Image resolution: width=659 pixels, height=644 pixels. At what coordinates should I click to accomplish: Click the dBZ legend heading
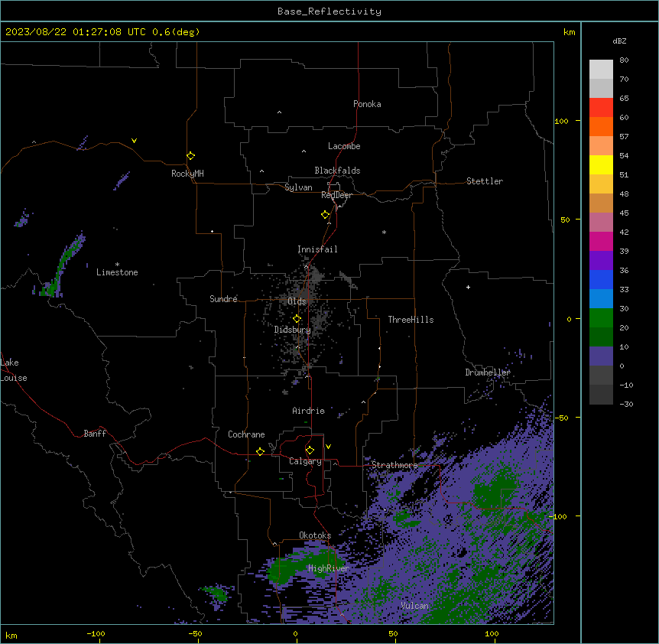pos(619,41)
